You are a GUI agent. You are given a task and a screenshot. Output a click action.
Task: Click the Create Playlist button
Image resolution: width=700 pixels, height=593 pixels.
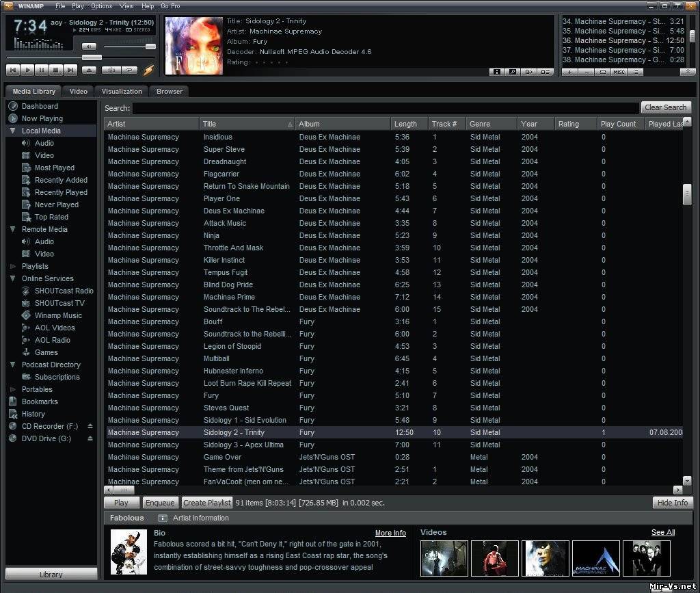207,503
